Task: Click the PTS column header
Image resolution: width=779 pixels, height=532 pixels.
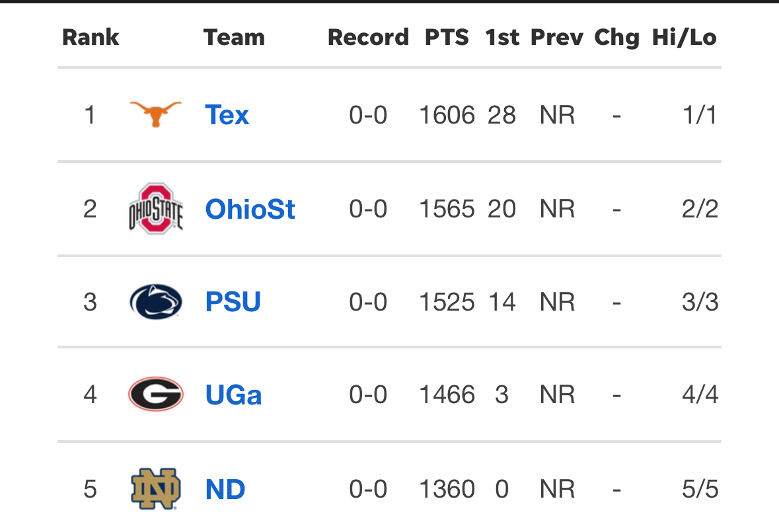Action: click(x=447, y=37)
